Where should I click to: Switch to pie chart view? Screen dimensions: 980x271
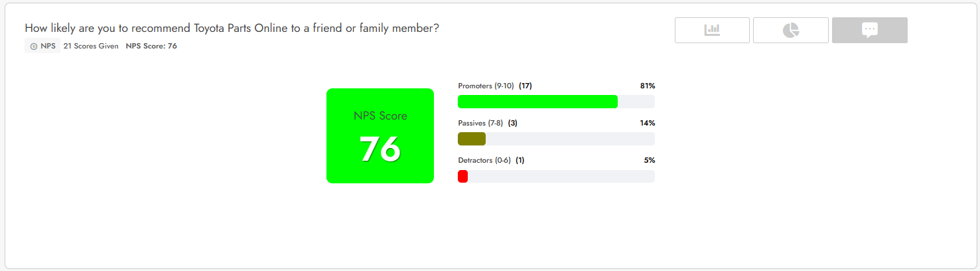[791, 30]
